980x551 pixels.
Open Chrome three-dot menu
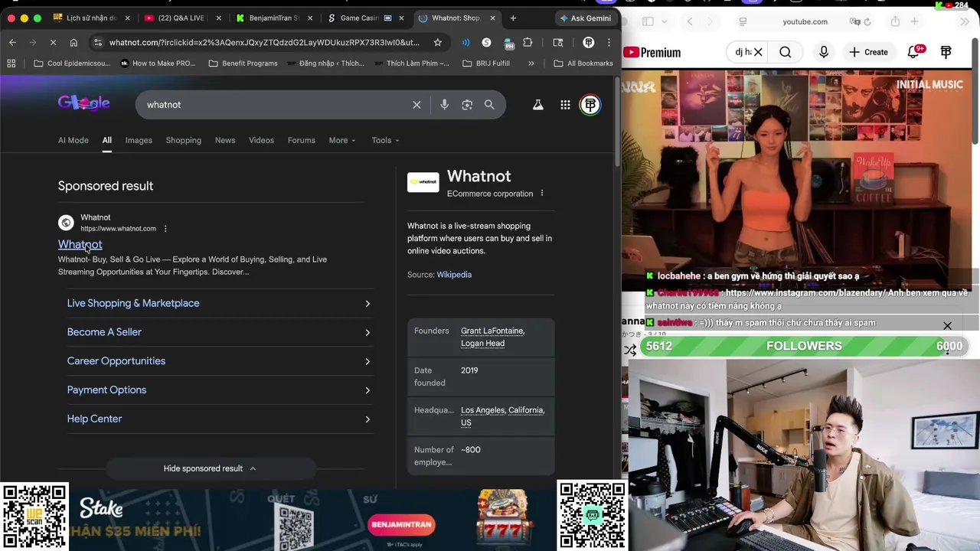click(609, 42)
